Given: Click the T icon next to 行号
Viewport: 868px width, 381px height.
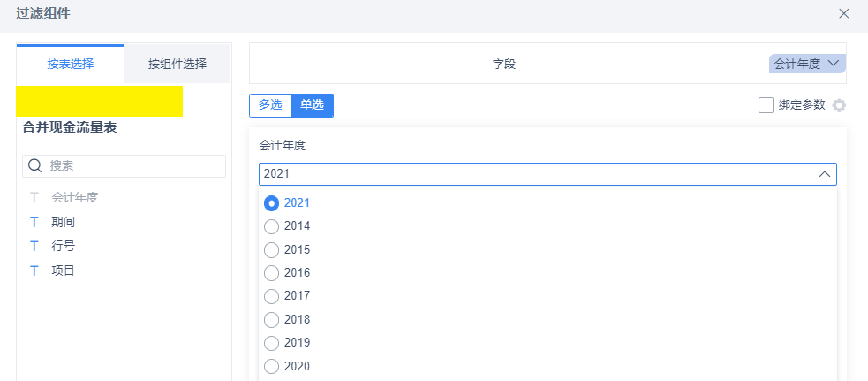Looking at the screenshot, I should point(34,247).
